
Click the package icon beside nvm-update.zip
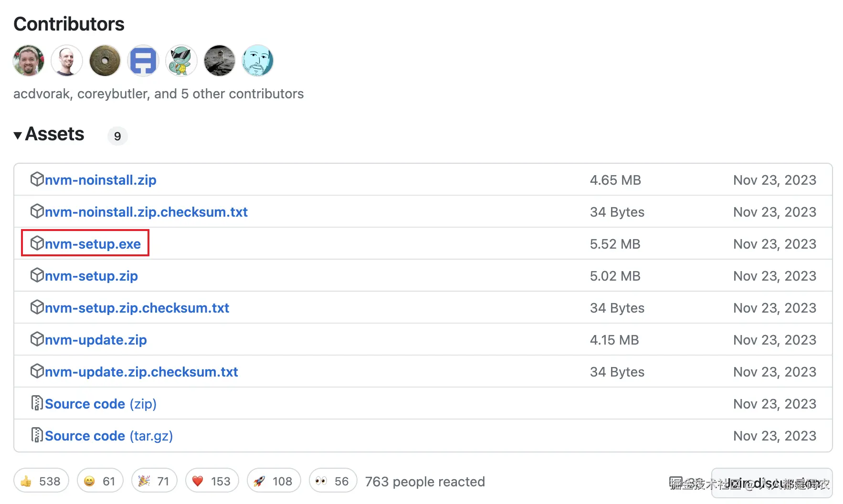pos(37,339)
